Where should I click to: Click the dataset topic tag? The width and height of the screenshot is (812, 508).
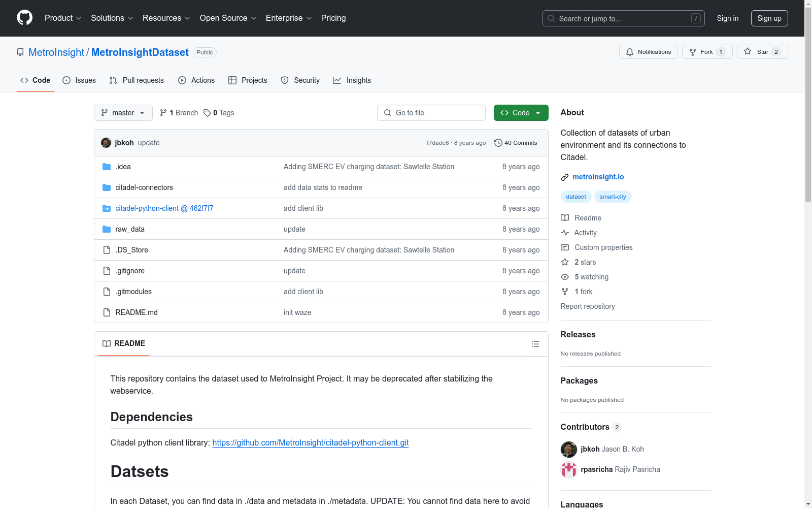(x=576, y=197)
